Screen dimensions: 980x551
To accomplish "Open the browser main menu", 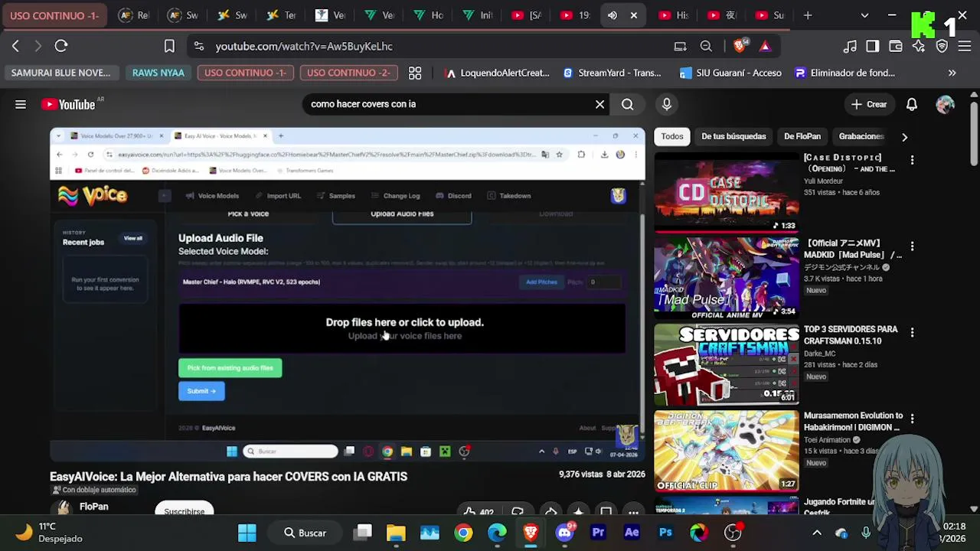I will coord(965,46).
